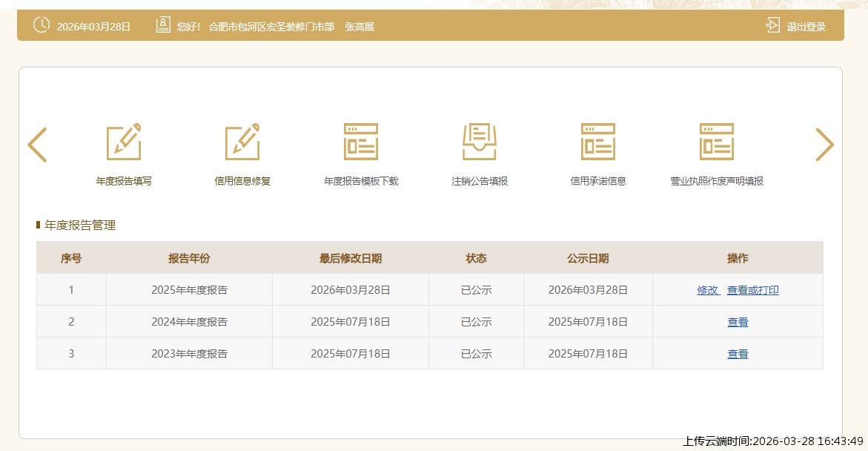View the 2024年度报告 via 查看 link
Image resolution: width=868 pixels, height=451 pixels.
coord(738,322)
